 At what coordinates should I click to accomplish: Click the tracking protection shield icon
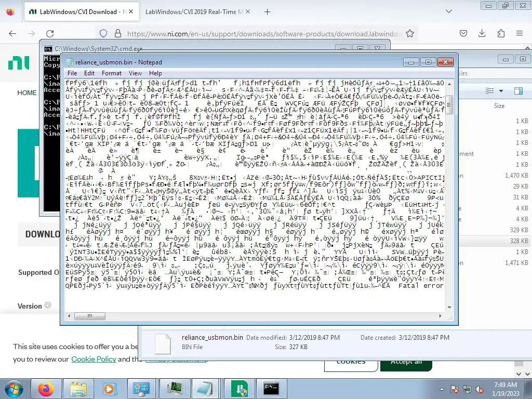point(103,34)
